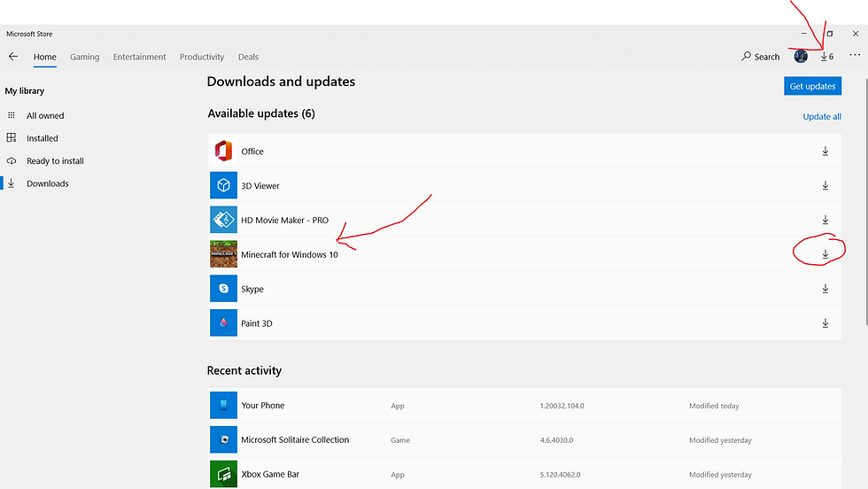The image size is (868, 489).
Task: Click the HD Movie Maker app icon
Action: 223,220
